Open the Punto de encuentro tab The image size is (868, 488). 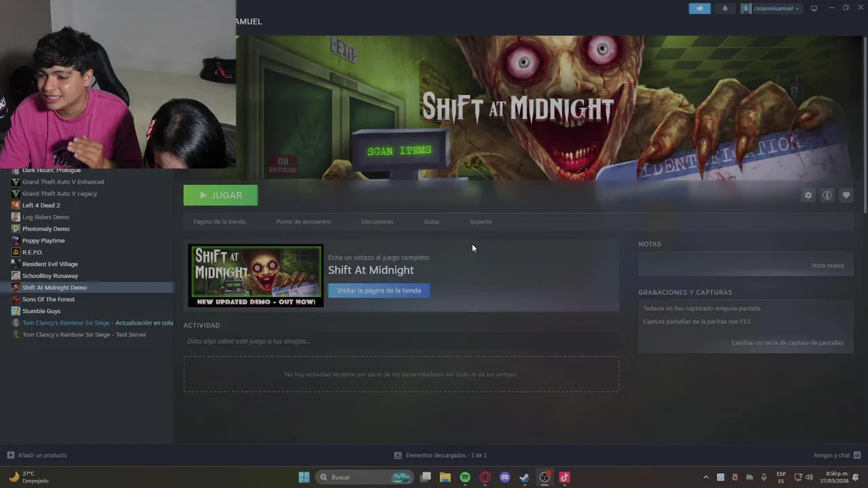click(x=303, y=222)
